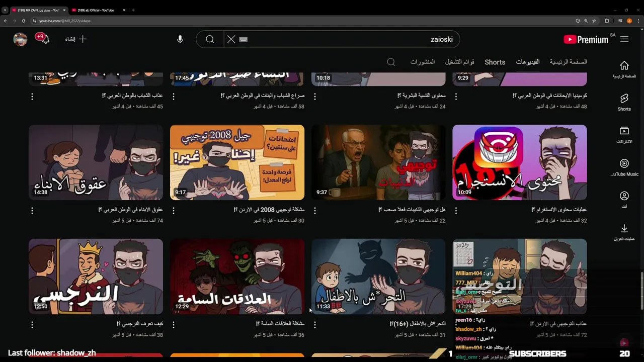Play the النرجسي thumbnail video

pos(96,277)
